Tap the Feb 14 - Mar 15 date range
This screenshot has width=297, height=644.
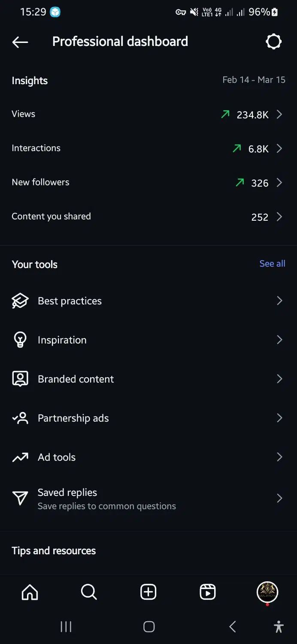254,80
